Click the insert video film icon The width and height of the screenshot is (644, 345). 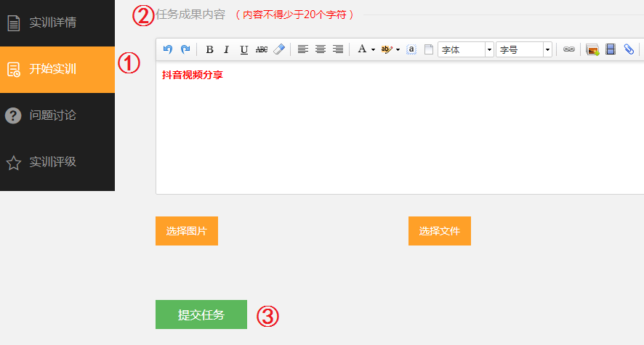click(611, 49)
